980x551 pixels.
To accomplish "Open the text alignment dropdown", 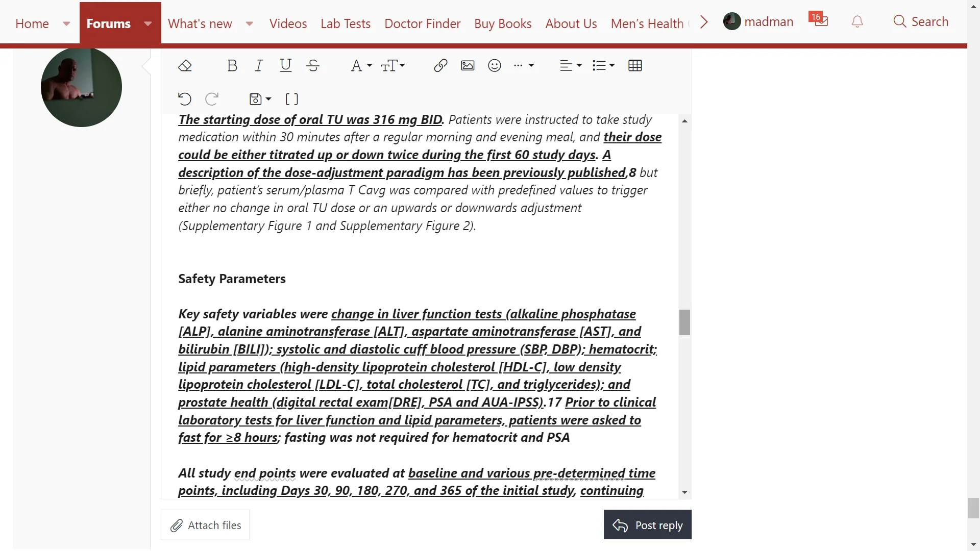I will (x=571, y=66).
